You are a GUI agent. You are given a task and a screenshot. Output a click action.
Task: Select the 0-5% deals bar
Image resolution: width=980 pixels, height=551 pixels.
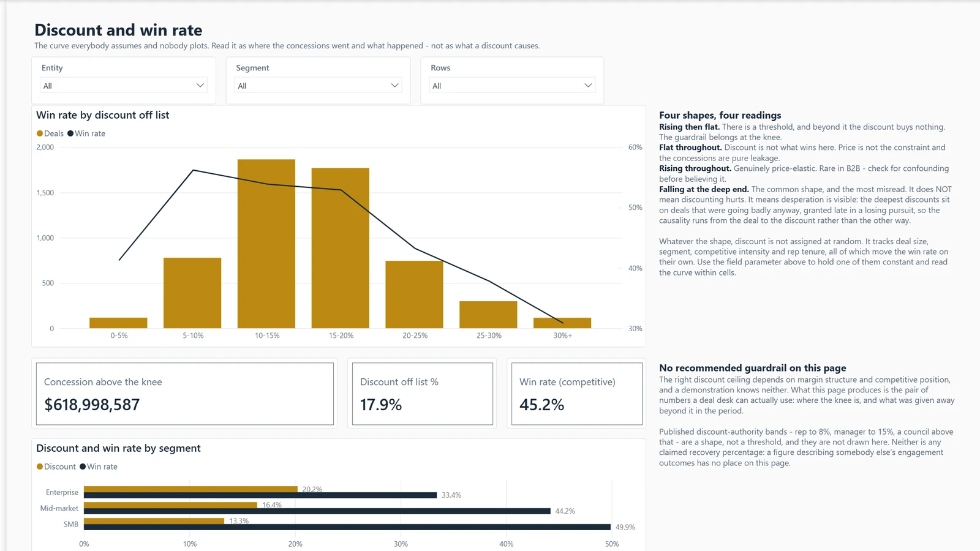pyautogui.click(x=118, y=323)
